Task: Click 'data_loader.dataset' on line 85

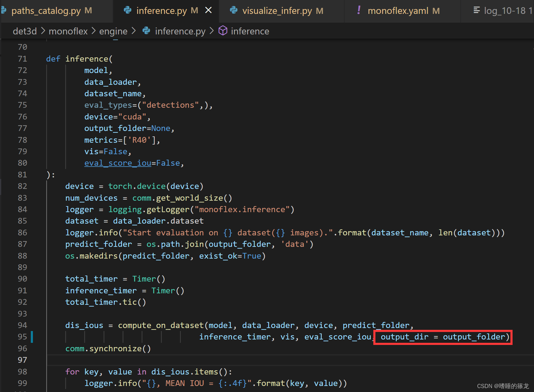Action: tap(158, 221)
